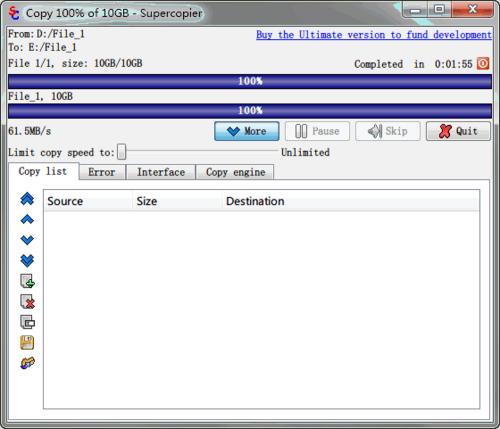Select the Copy engine tab
Image resolution: width=500 pixels, height=429 pixels.
[235, 172]
